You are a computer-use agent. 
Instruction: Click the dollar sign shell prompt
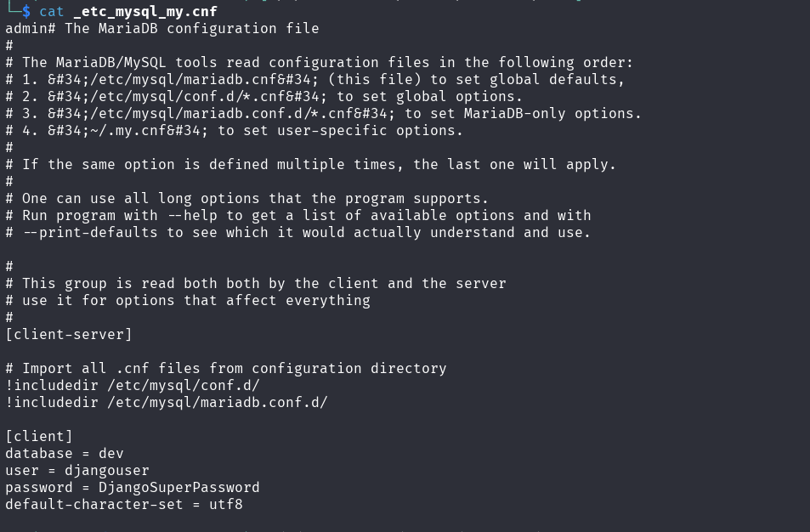[x=26, y=11]
